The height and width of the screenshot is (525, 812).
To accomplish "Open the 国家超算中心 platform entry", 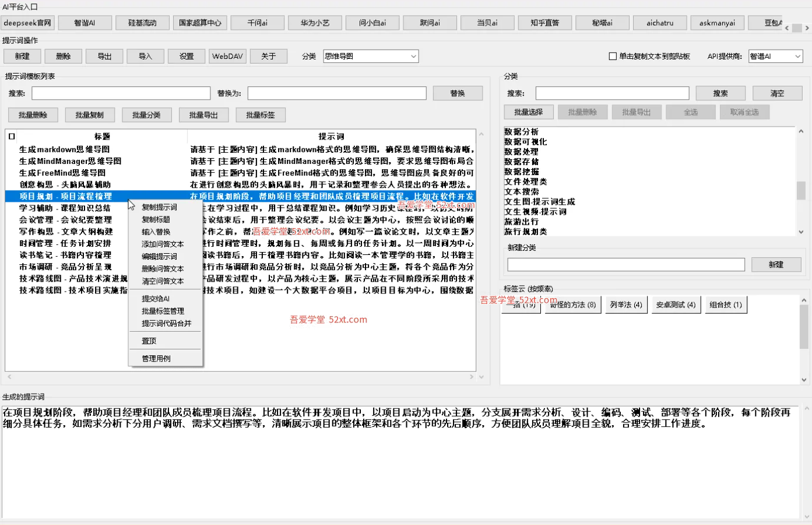I will [200, 23].
